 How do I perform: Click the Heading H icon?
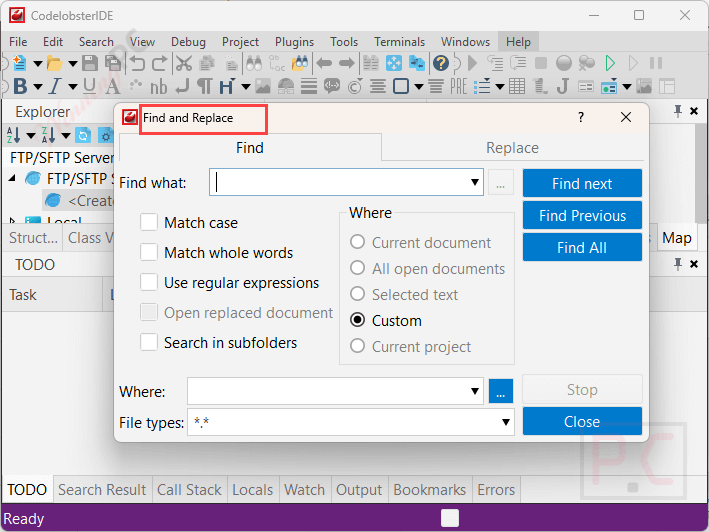click(x=227, y=86)
